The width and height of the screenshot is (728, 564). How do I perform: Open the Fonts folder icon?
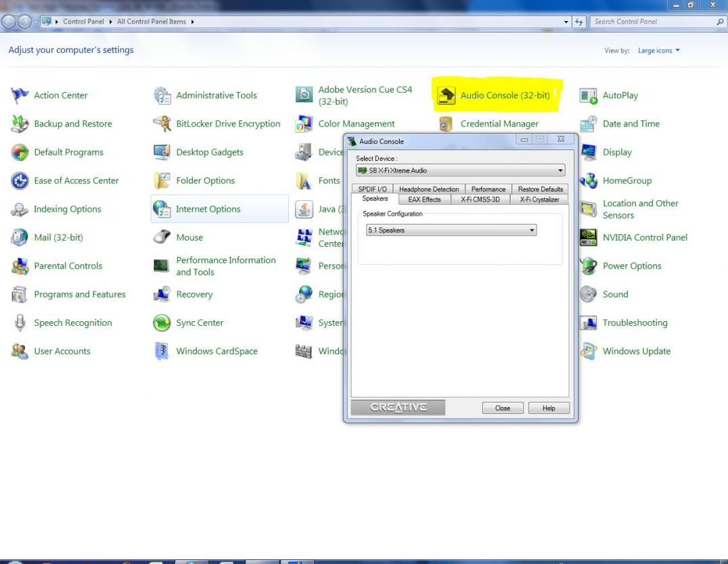(x=304, y=181)
